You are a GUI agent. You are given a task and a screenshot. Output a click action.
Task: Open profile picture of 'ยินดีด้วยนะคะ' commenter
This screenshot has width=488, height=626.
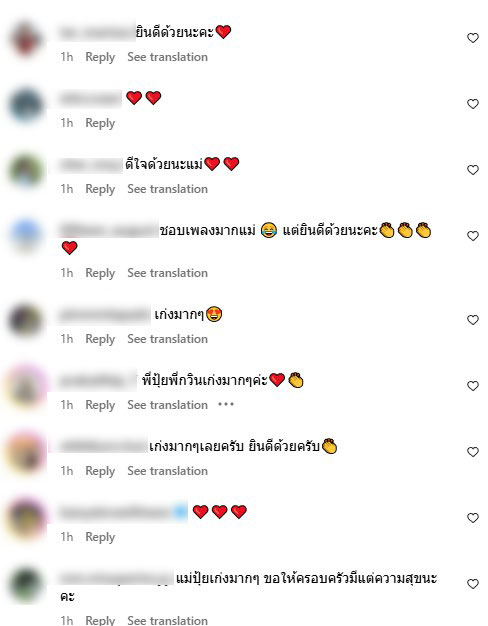[x=26, y=40]
